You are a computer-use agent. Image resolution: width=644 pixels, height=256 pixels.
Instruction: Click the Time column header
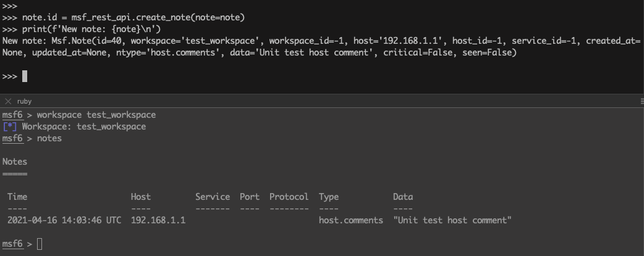17,197
